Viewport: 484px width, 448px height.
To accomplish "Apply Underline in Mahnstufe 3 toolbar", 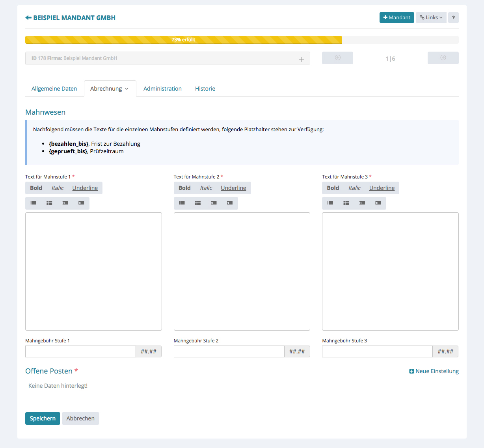I will [382, 188].
